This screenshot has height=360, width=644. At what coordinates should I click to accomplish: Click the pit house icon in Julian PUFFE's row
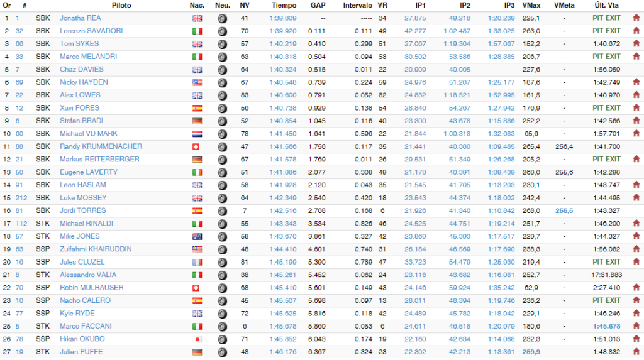click(x=636, y=352)
